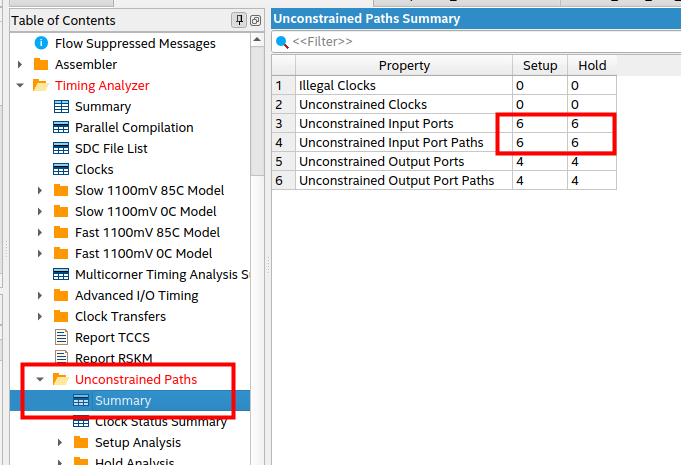Pin the Table of Contents panel
The image size is (681, 465).
[239, 20]
